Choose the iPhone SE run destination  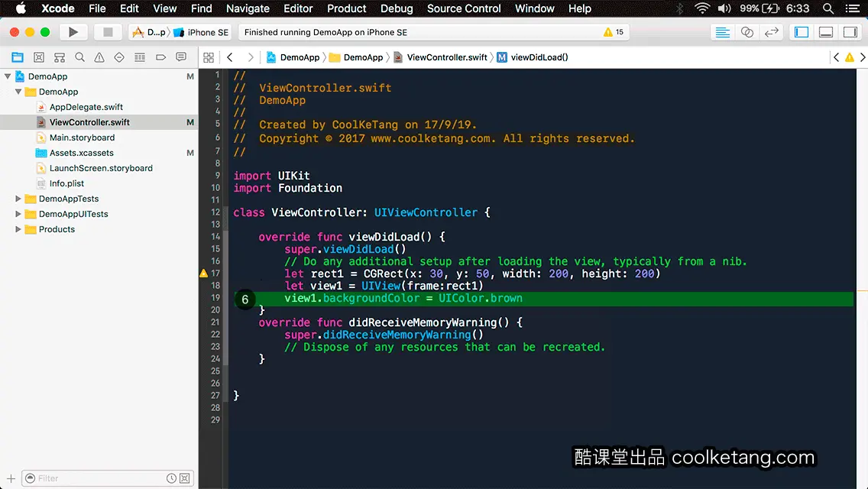(x=201, y=32)
